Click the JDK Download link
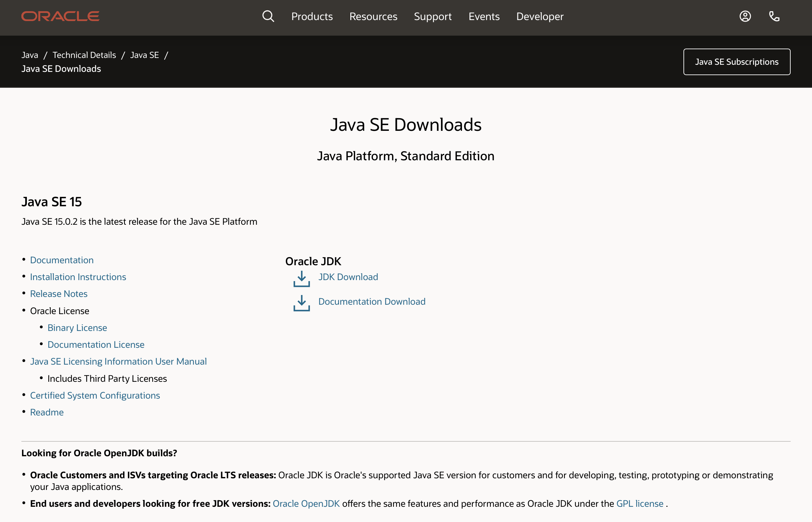This screenshot has height=522, width=812. (x=348, y=277)
